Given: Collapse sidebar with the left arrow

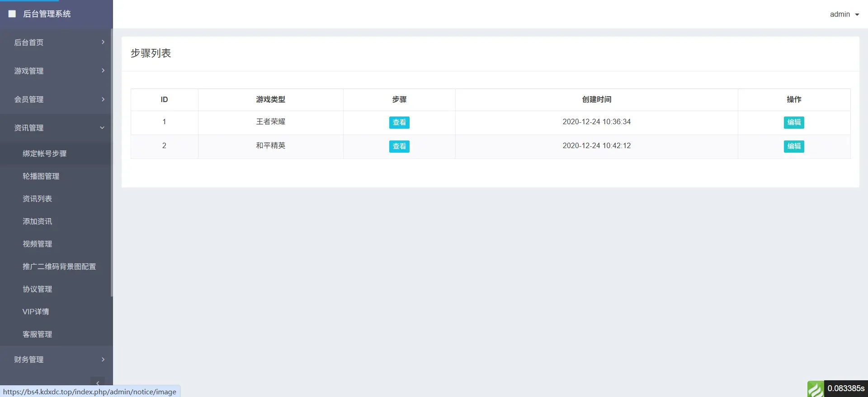Looking at the screenshot, I should click(98, 383).
